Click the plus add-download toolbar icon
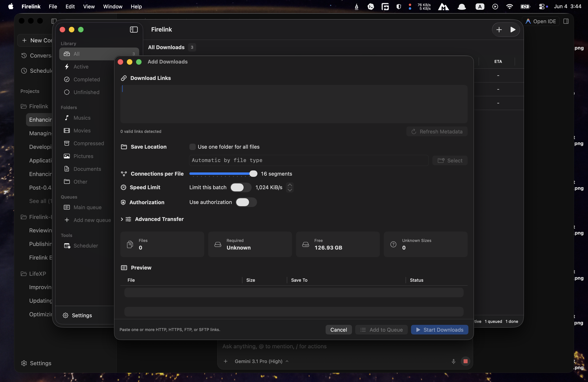Screen dimensions: 588x382 click(499, 30)
